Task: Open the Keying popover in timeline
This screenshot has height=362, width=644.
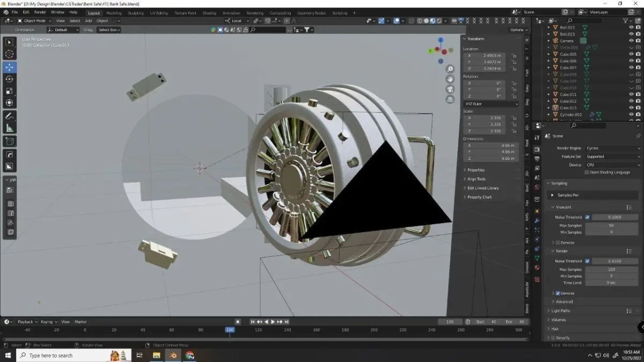Action: tap(48, 322)
